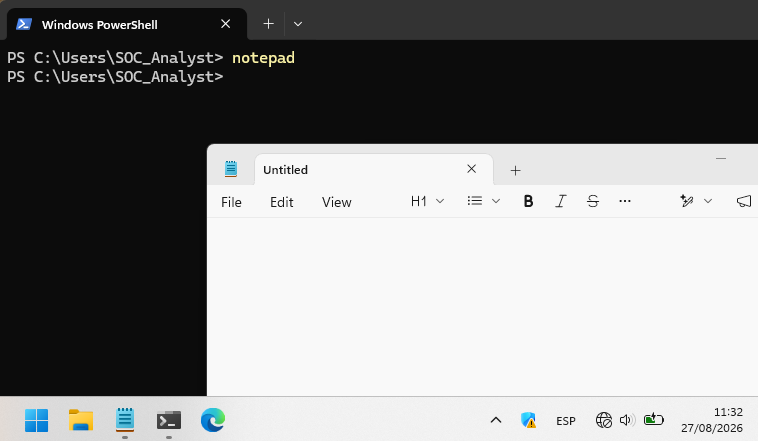Toggle italic formatting in Notepad
The image size is (758, 441).
point(560,201)
